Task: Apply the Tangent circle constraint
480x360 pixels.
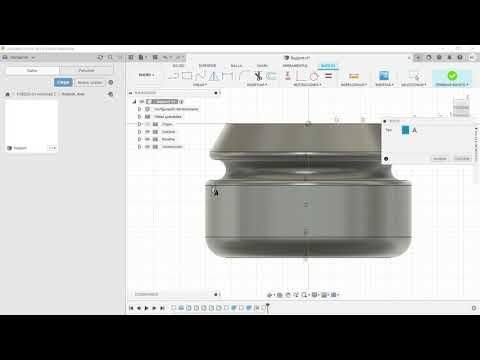Action: tap(314, 76)
